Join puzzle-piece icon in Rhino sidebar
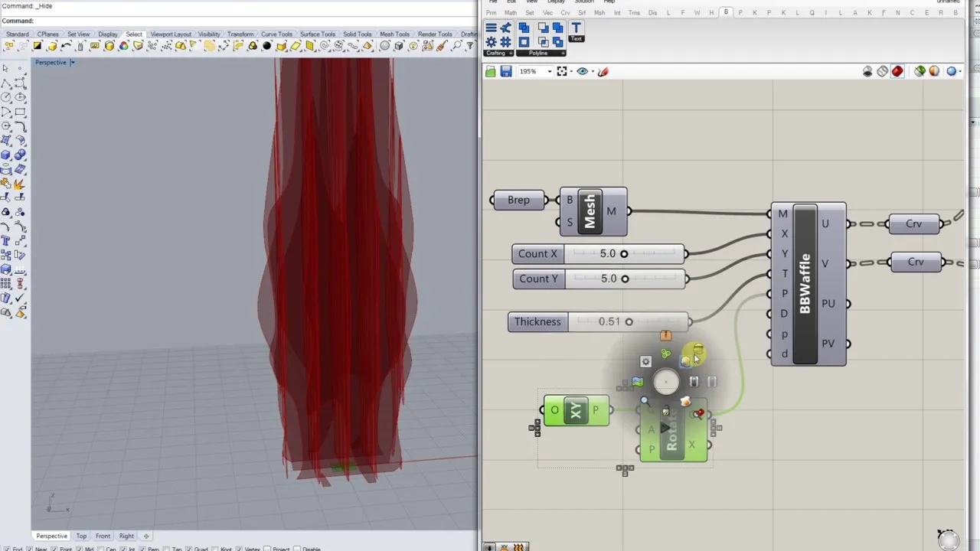Screen dimensions: 980x551 [x=5, y=184]
